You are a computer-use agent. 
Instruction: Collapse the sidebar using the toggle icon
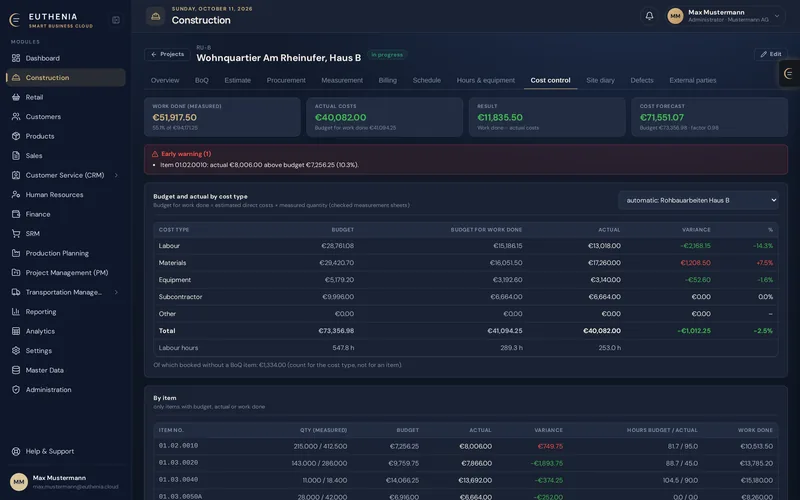pyautogui.click(x=116, y=20)
